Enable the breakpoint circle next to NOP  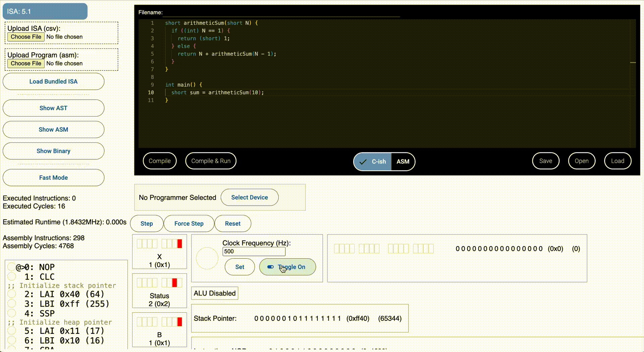[x=12, y=267]
